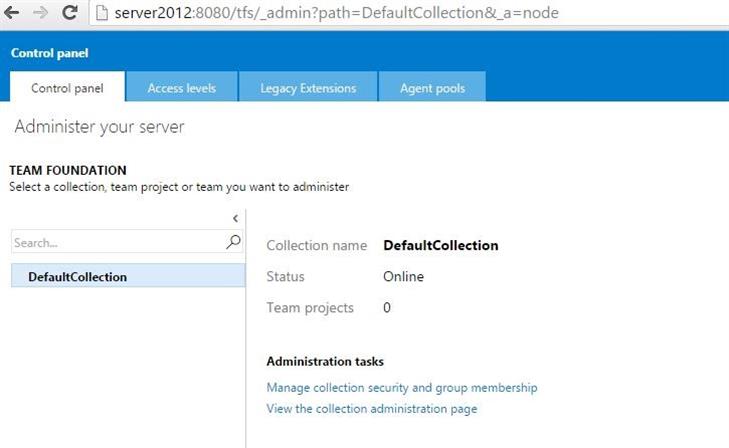Focus the collection Search field
The height and width of the screenshot is (448, 729).
[x=115, y=242]
